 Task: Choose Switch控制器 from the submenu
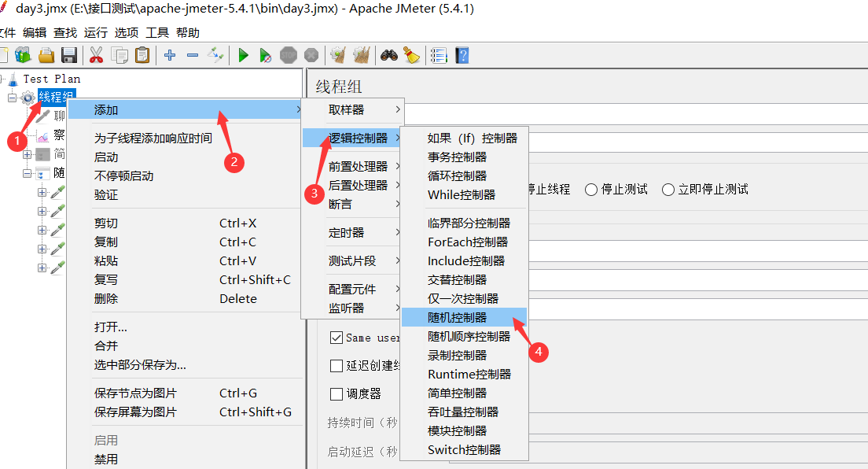(464, 449)
